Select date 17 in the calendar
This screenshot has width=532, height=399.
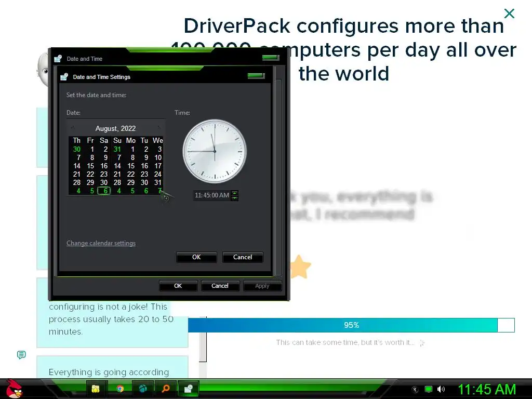[158, 166]
